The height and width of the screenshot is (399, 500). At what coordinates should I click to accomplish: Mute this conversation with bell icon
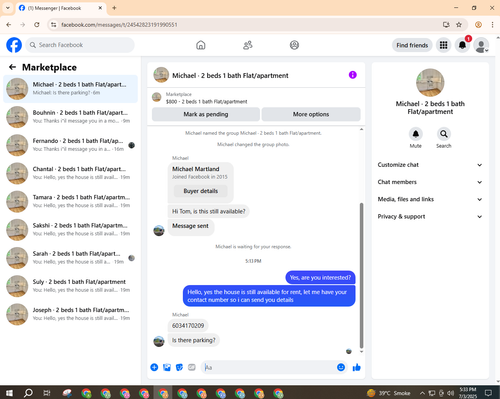click(416, 134)
